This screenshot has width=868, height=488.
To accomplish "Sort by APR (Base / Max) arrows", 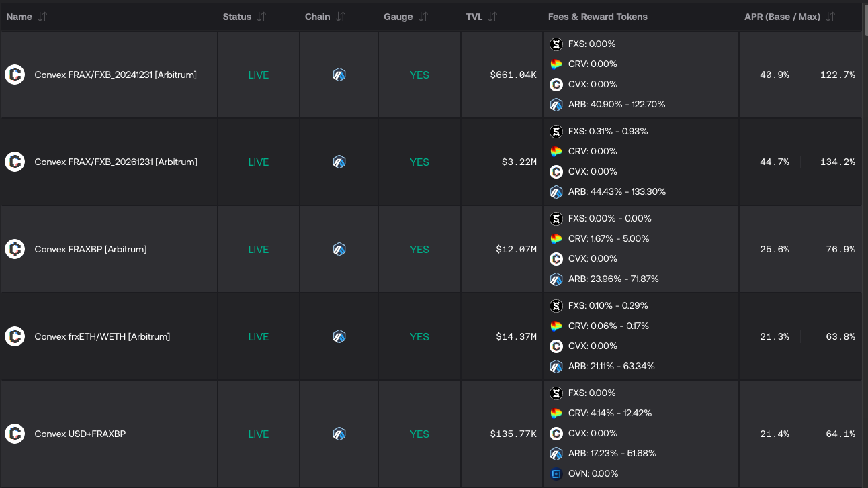I will [830, 17].
